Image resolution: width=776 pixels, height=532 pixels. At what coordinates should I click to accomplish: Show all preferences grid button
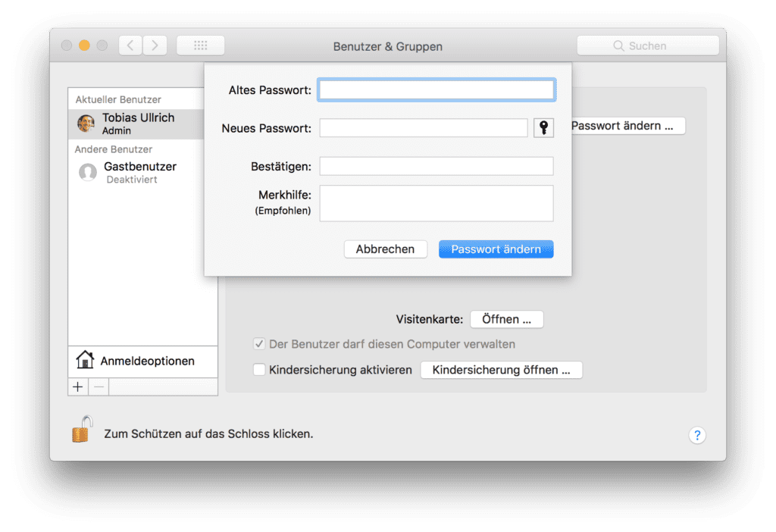pyautogui.click(x=200, y=45)
